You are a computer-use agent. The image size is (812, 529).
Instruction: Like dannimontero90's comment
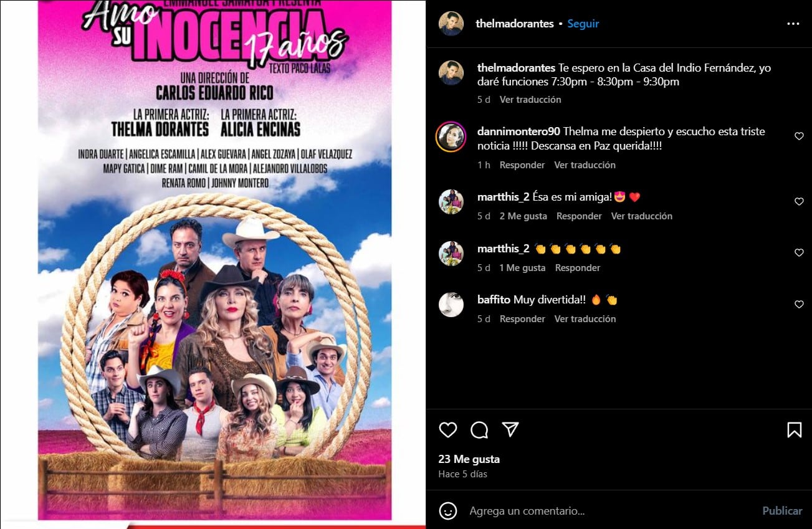[799, 136]
